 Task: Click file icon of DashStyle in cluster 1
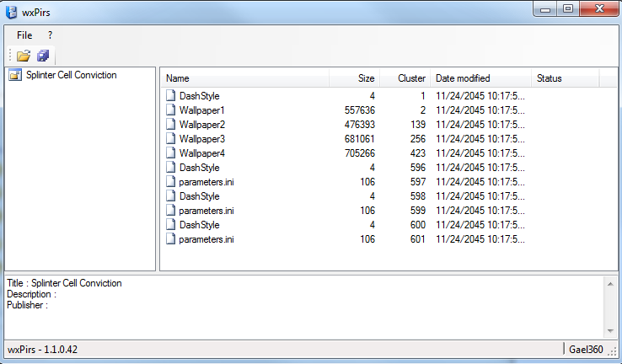(x=170, y=95)
